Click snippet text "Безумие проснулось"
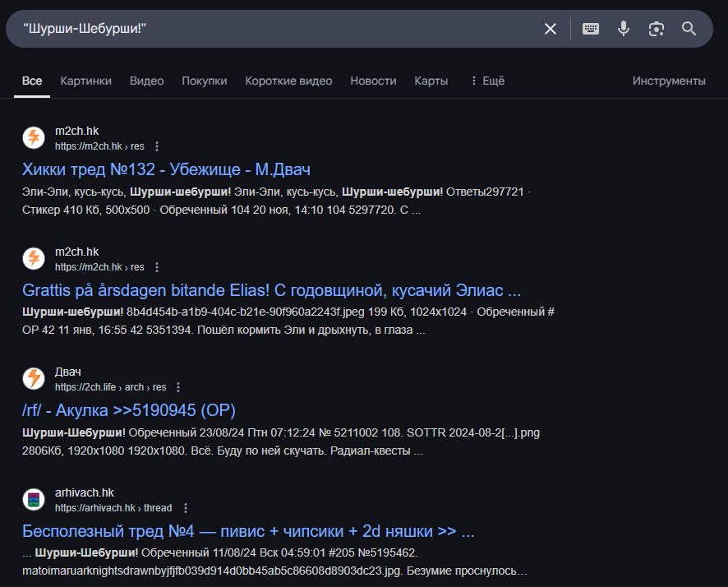The width and height of the screenshot is (728, 587). [x=462, y=571]
